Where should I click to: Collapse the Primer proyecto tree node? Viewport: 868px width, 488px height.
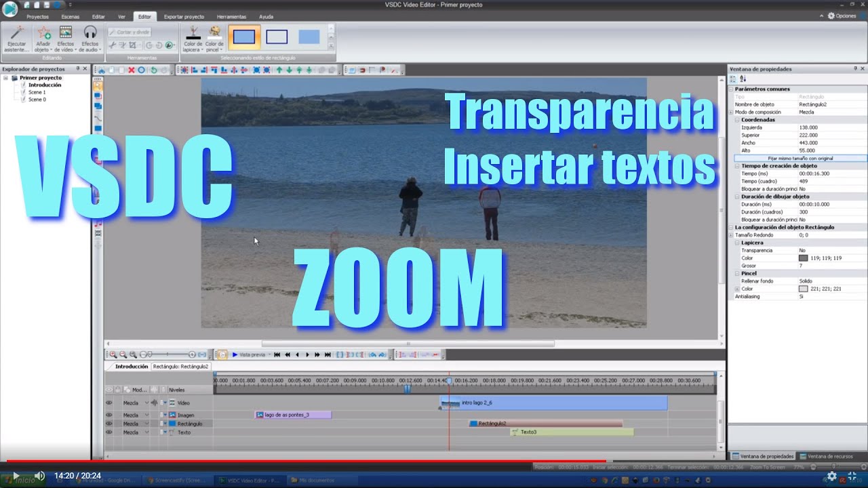click(x=6, y=78)
